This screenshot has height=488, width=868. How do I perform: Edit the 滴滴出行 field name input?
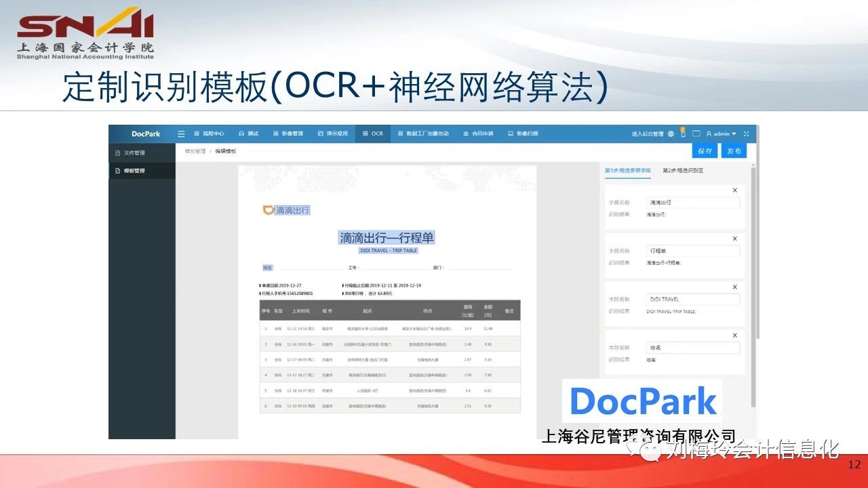[692, 203]
